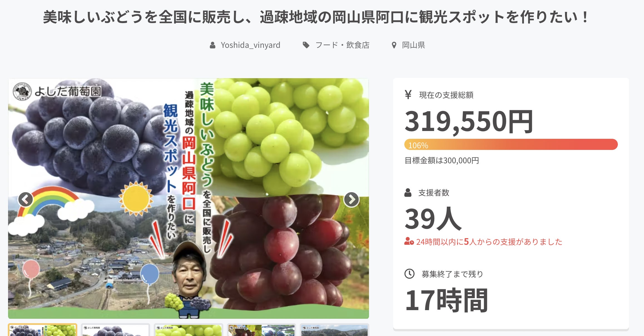Click the next slide arrow on carousel

click(351, 199)
